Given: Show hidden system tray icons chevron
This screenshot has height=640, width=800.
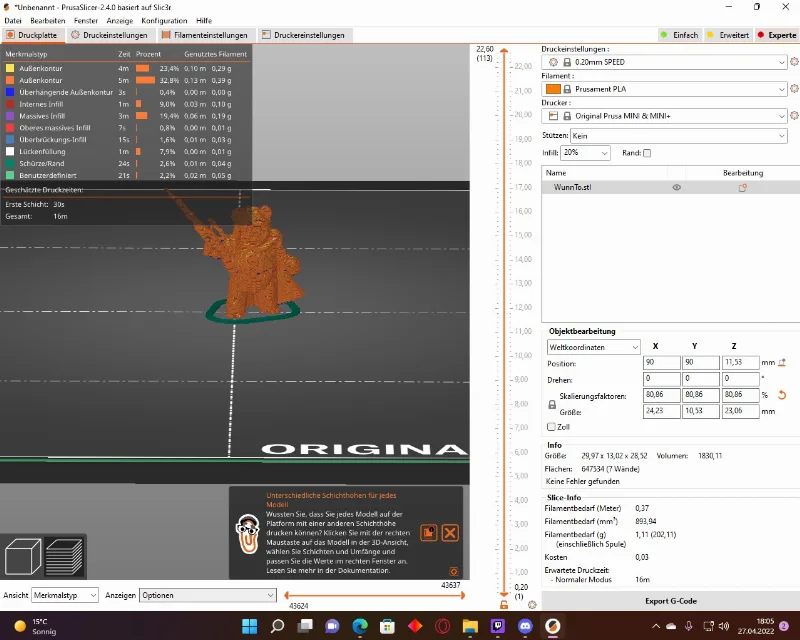Looking at the screenshot, I should 656,626.
